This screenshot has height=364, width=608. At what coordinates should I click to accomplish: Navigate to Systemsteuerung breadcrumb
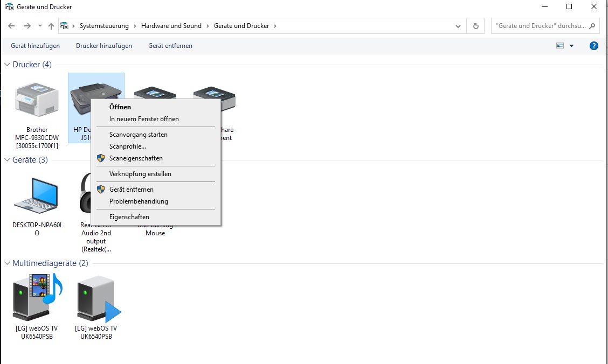coord(104,26)
